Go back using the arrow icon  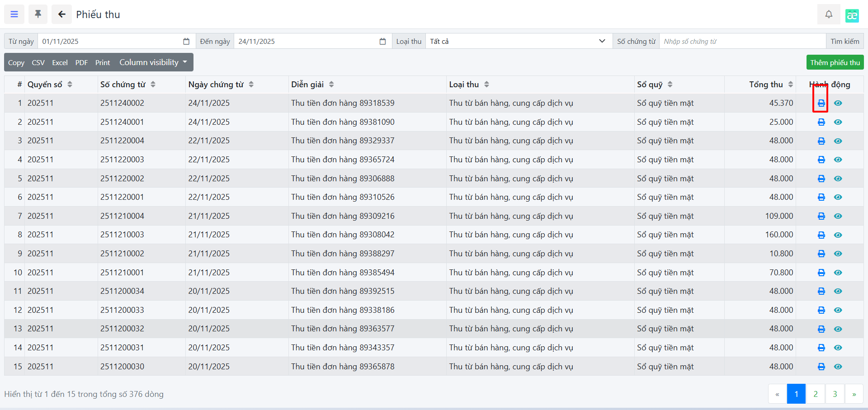point(61,14)
